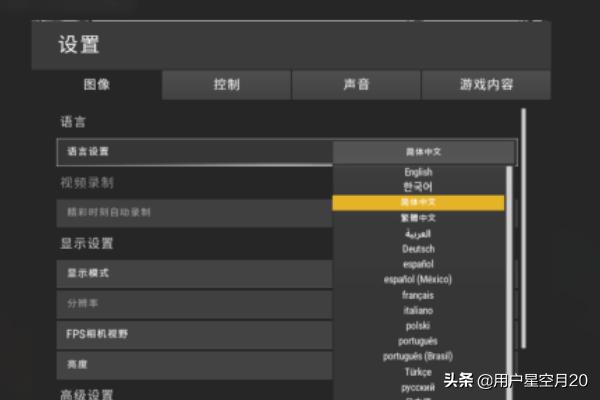This screenshot has height=400, width=600.
Task: Open the 控制 settings tab
Action: click(226, 85)
